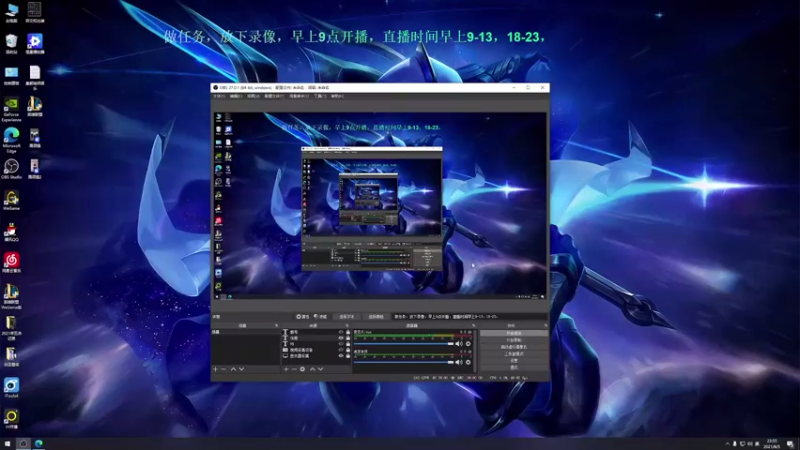Expand hidden system tray icons chevron
Image resolution: width=800 pixels, height=450 pixels.
click(727, 444)
